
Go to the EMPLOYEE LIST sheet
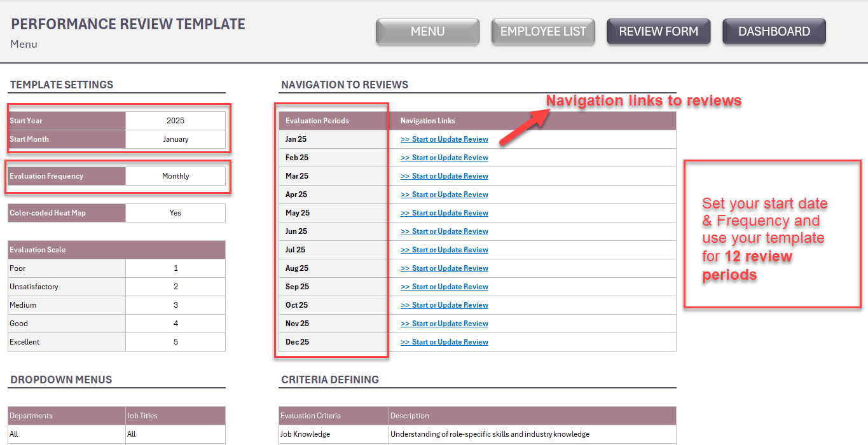[x=543, y=31]
